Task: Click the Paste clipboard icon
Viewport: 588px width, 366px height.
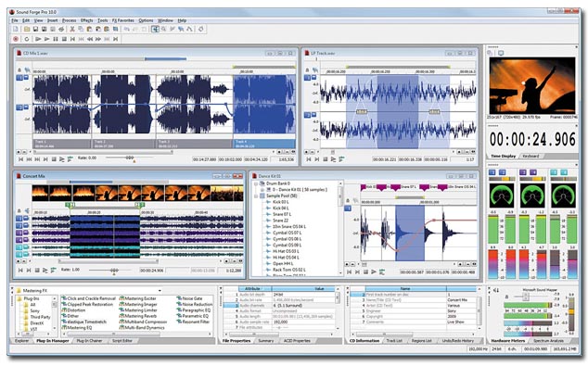Action: [89, 29]
